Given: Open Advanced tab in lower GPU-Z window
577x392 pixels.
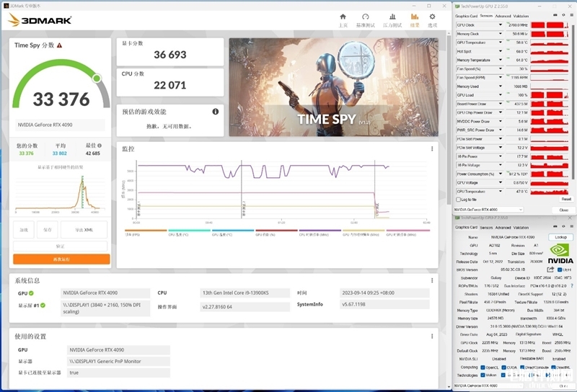Looking at the screenshot, I should [x=503, y=228].
